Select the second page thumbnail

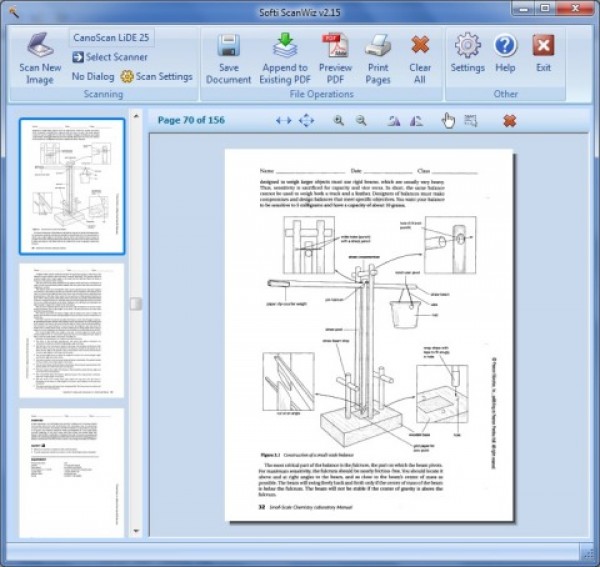coord(72,331)
